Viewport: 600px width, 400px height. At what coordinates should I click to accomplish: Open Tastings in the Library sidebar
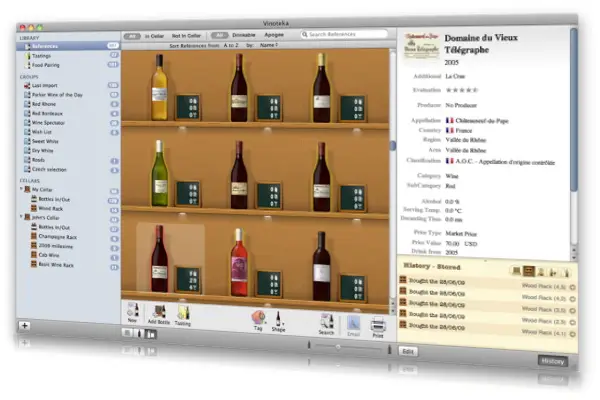pyautogui.click(x=68, y=56)
